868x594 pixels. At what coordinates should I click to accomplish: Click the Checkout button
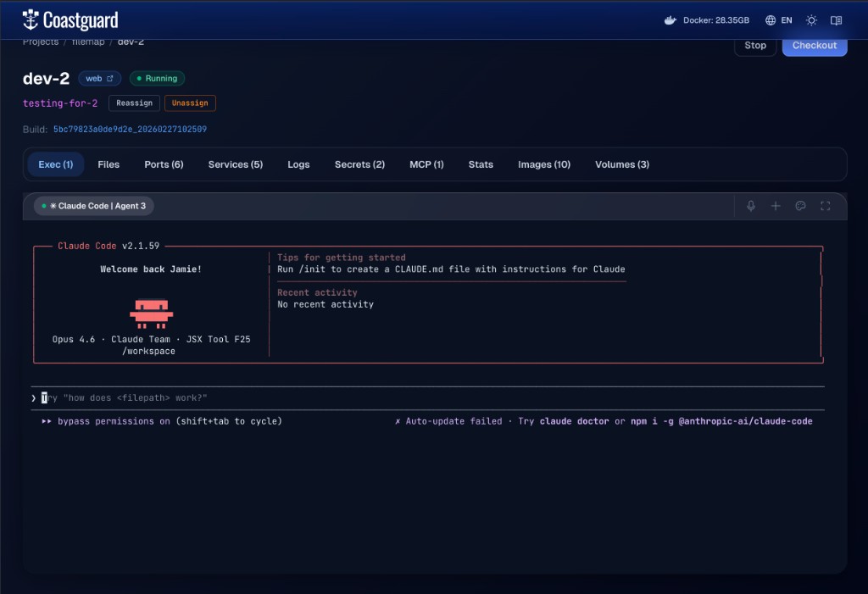815,46
